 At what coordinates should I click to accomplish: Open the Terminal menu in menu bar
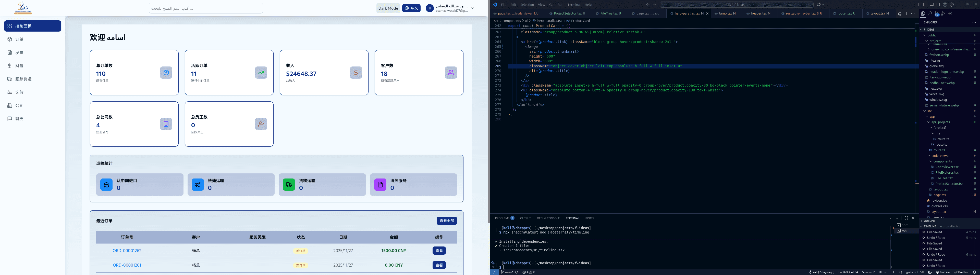pos(574,5)
